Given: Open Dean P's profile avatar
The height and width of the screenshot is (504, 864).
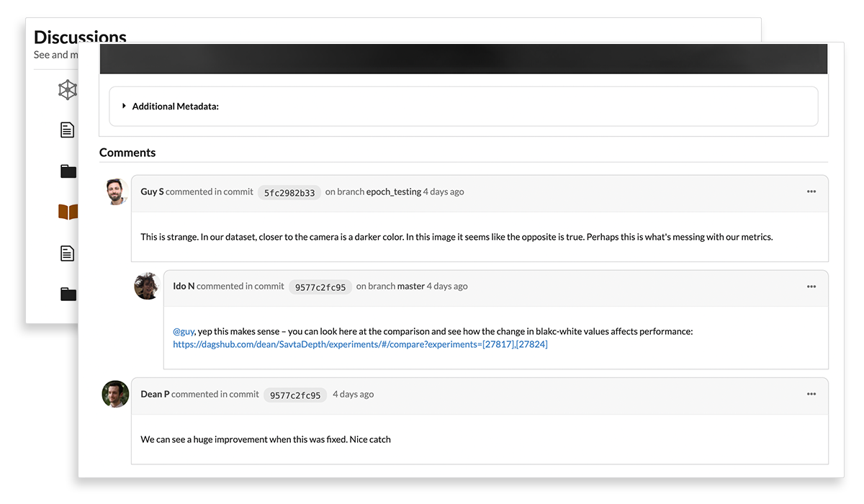Looking at the screenshot, I should pos(115,394).
